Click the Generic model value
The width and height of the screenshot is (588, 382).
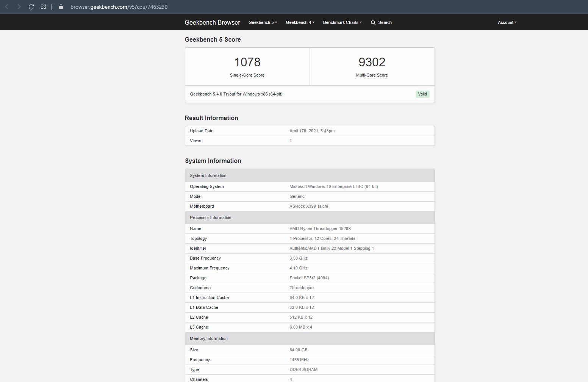point(297,196)
